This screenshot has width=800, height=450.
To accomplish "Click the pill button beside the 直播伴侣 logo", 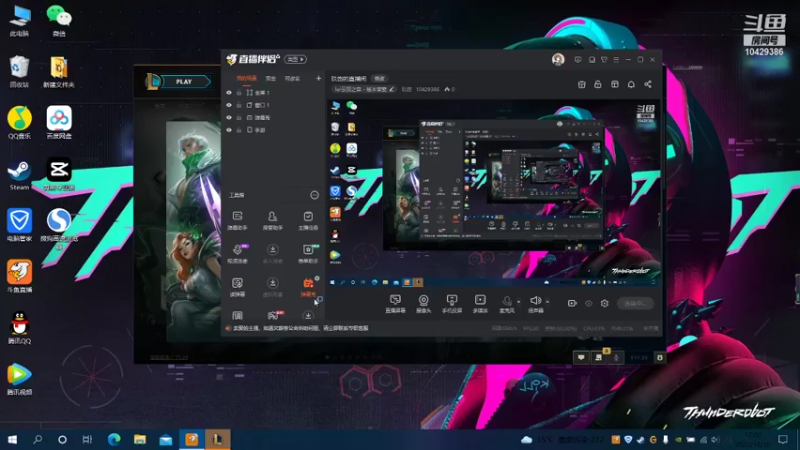I will [x=295, y=59].
